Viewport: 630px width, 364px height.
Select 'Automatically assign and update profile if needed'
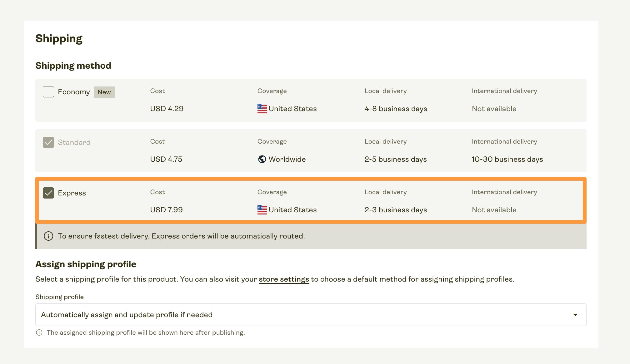point(126,315)
